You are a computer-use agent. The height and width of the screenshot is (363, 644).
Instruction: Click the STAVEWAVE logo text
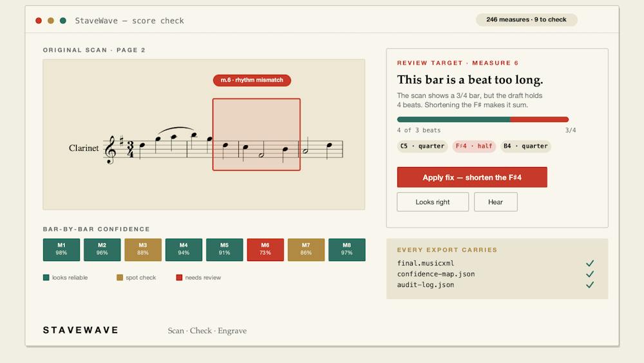pos(81,330)
